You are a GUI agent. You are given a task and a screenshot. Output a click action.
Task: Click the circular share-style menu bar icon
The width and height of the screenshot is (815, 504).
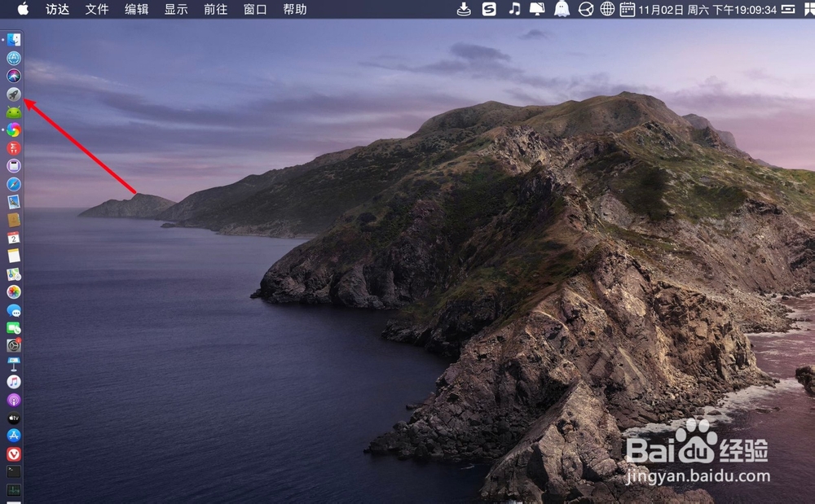point(586,9)
